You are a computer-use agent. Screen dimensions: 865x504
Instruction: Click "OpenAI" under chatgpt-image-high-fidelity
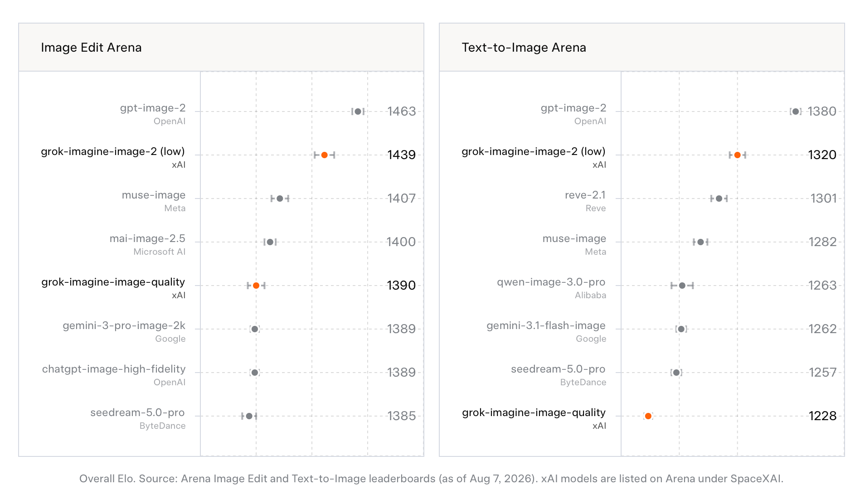tap(170, 382)
